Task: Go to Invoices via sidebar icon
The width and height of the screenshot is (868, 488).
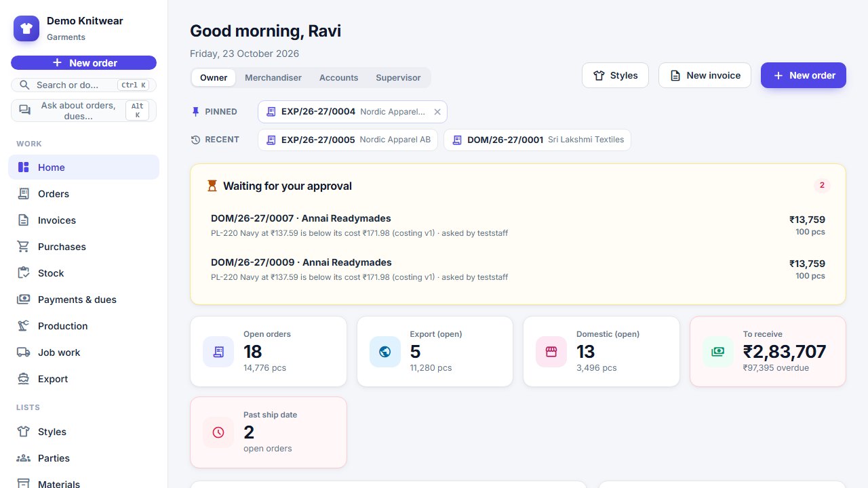Action: pos(24,220)
